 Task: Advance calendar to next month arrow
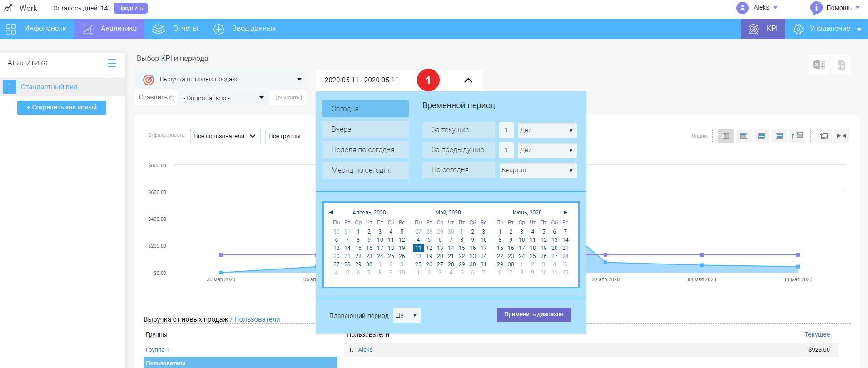click(565, 212)
